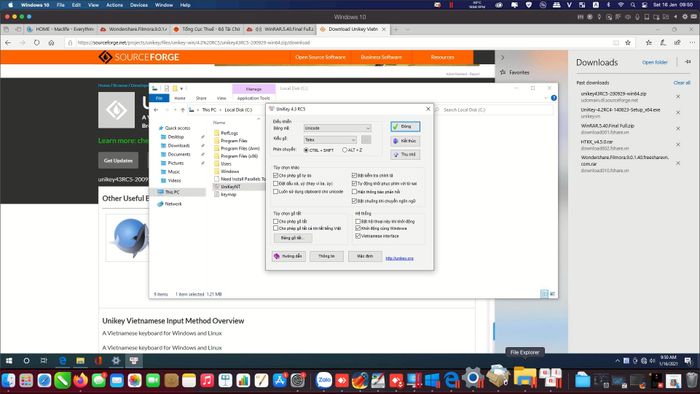The height and width of the screenshot is (394, 700).
Task: Select the UniKeyNT file
Action: click(x=230, y=187)
